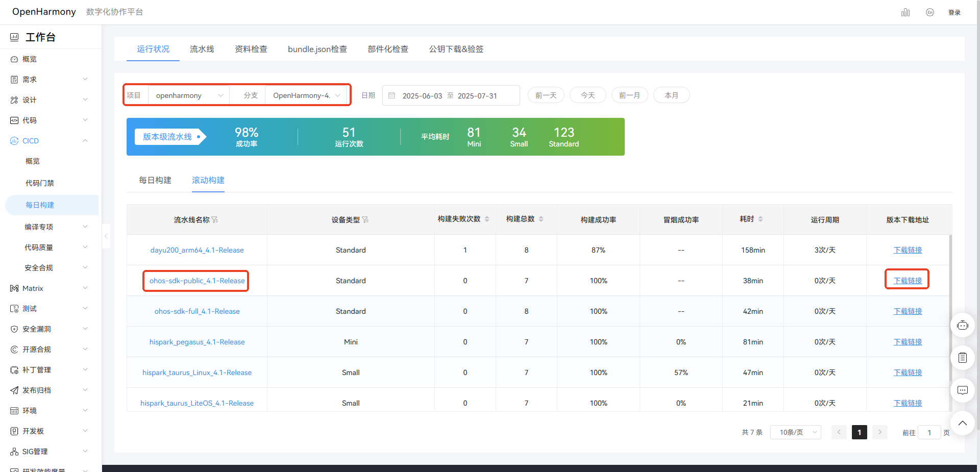Click the 补丁管理 patch icon
This screenshot has width=980, height=472.
(x=14, y=370)
